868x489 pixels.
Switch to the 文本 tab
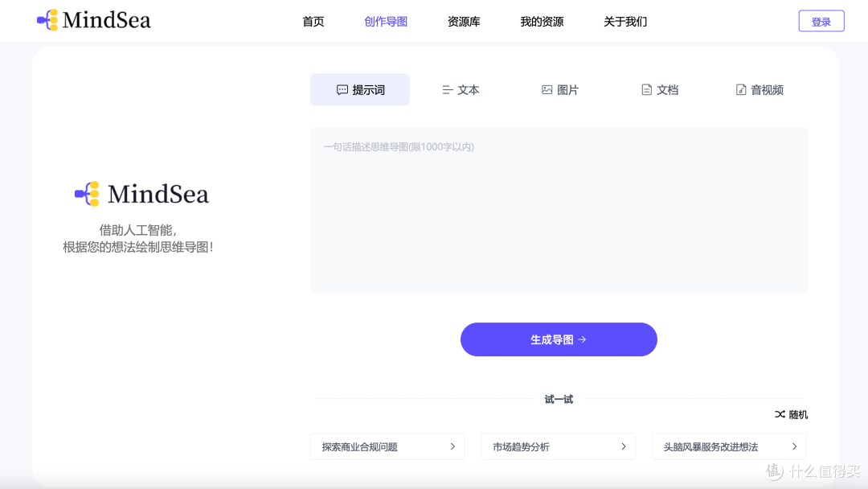pos(461,90)
